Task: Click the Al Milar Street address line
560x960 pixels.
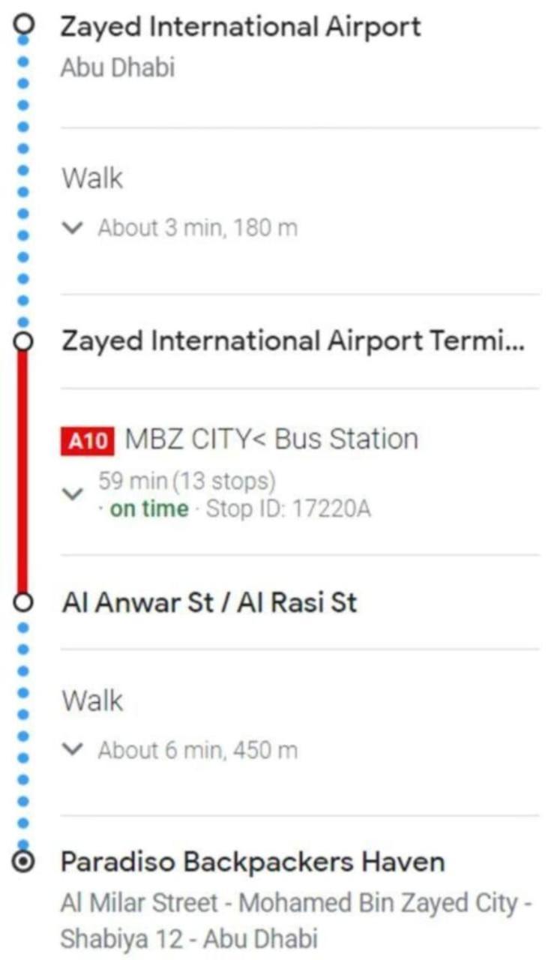Action: (296, 904)
